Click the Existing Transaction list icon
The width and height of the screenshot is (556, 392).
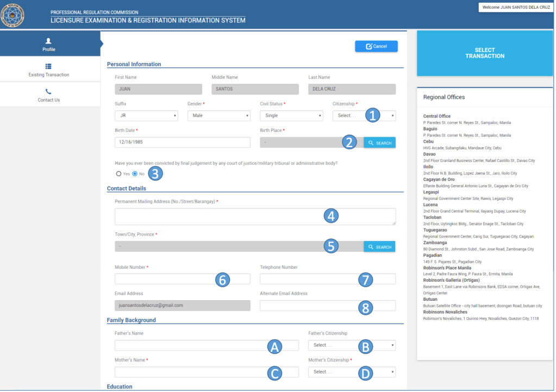pyautogui.click(x=48, y=66)
